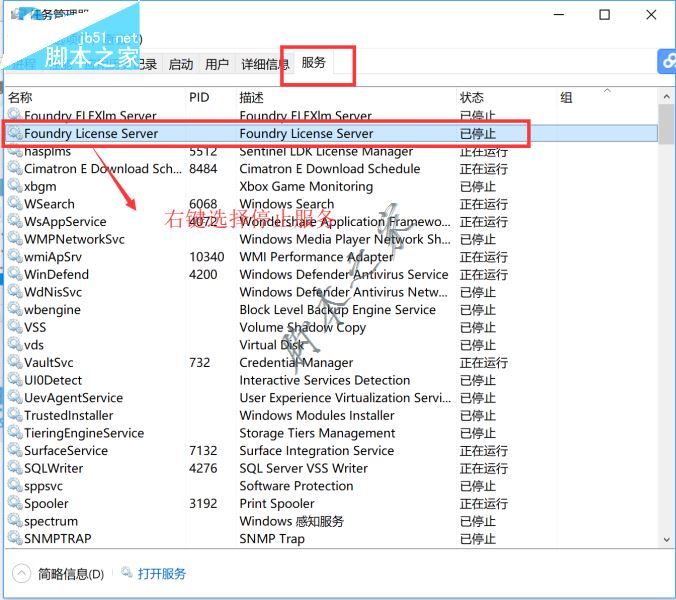Image resolution: width=676 pixels, height=600 pixels.
Task: Click the Xbox Game Monitoring description
Action: (306, 187)
